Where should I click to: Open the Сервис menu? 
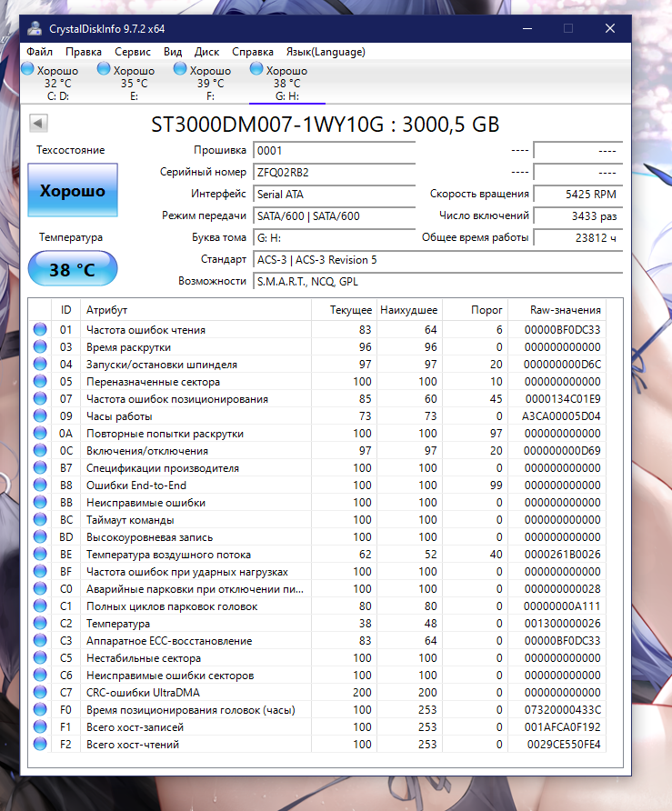point(133,52)
